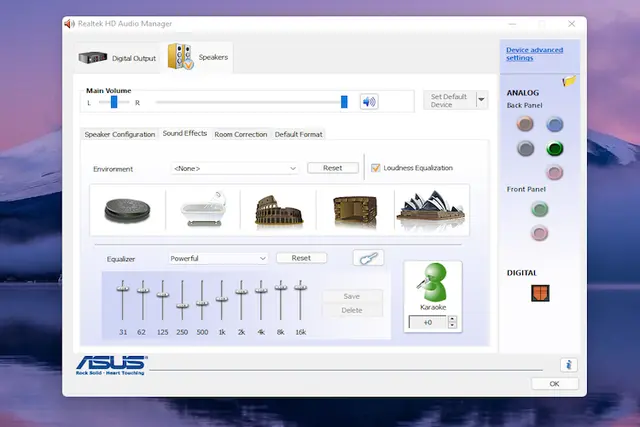Click the 250 Hz equalizer slider
Image resolution: width=640 pixels, height=427 pixels.
point(182,306)
